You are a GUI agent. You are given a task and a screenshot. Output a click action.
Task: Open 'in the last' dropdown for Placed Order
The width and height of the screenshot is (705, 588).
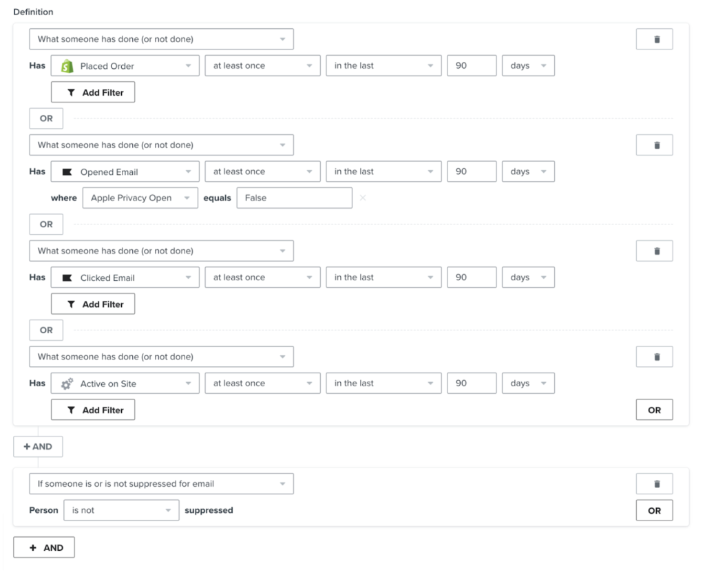[x=383, y=65]
